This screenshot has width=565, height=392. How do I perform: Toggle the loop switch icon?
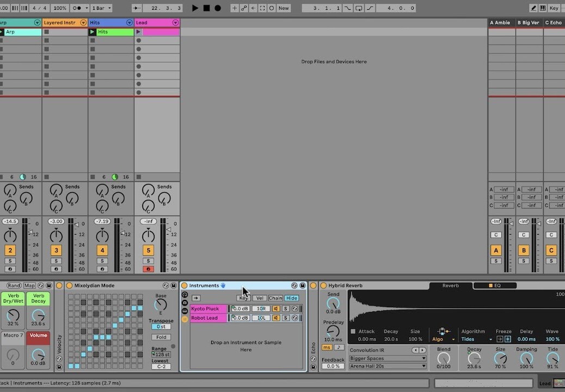click(359, 8)
